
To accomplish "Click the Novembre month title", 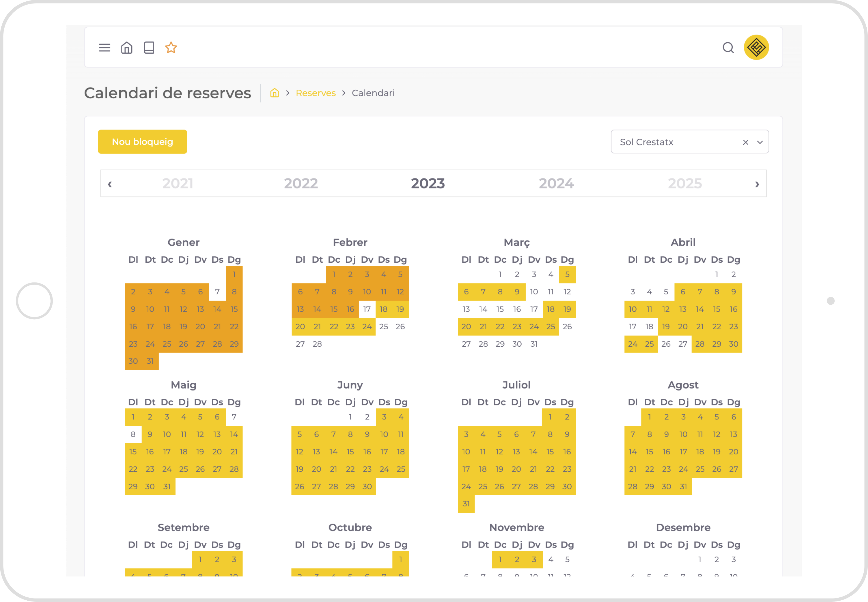I will click(x=516, y=528).
